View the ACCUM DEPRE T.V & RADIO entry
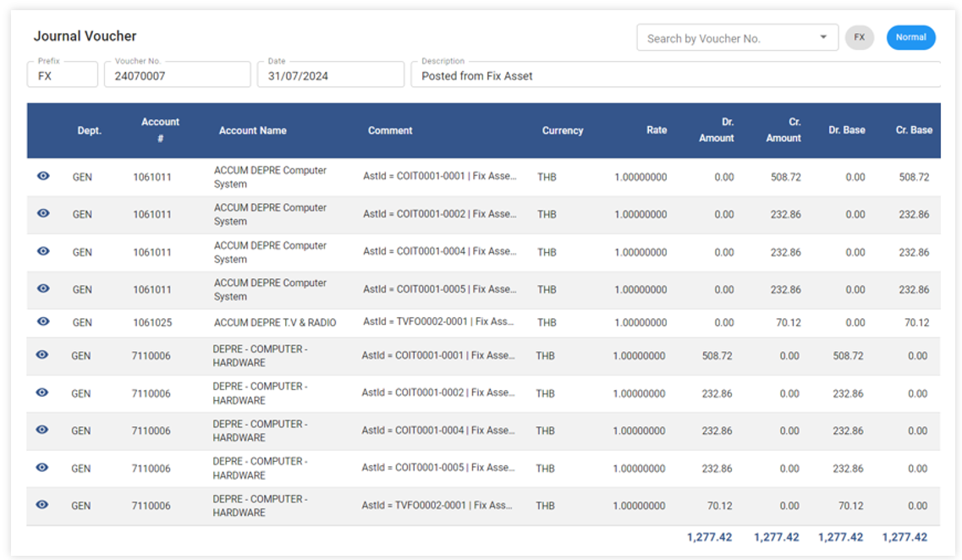This screenshot has width=962, height=560. 43,321
